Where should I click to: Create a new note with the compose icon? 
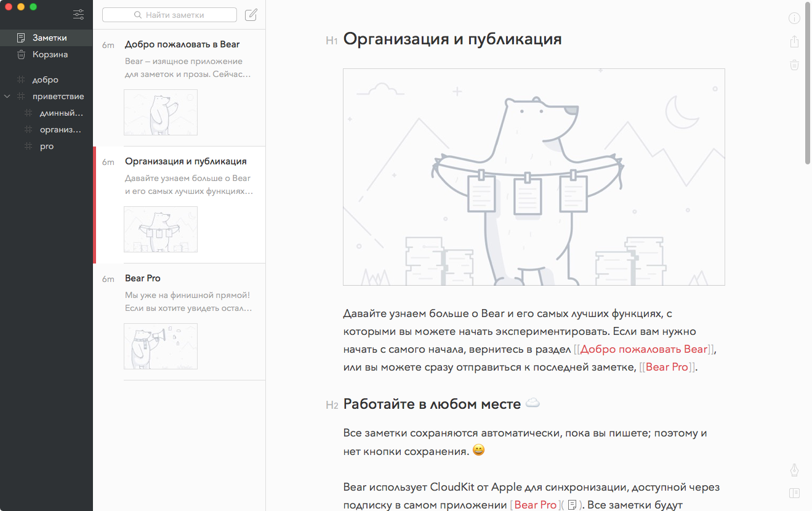click(251, 15)
